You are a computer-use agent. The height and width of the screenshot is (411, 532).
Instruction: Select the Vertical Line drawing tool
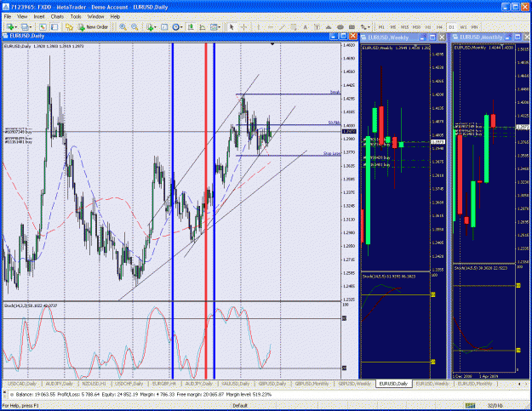[x=259, y=27]
